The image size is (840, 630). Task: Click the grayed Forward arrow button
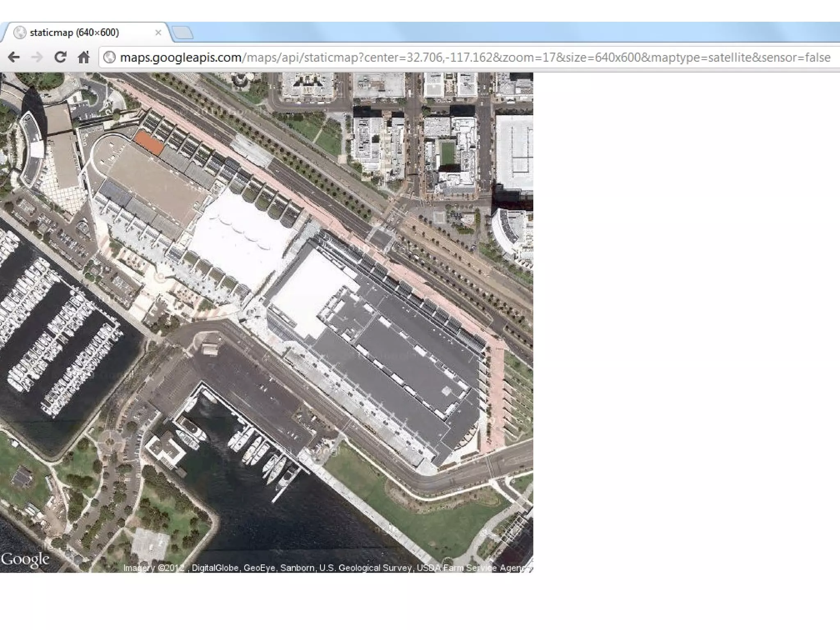(x=37, y=57)
